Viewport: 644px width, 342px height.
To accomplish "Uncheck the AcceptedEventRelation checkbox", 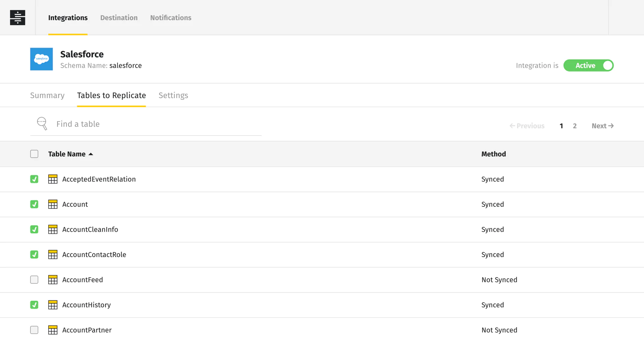I will [34, 179].
